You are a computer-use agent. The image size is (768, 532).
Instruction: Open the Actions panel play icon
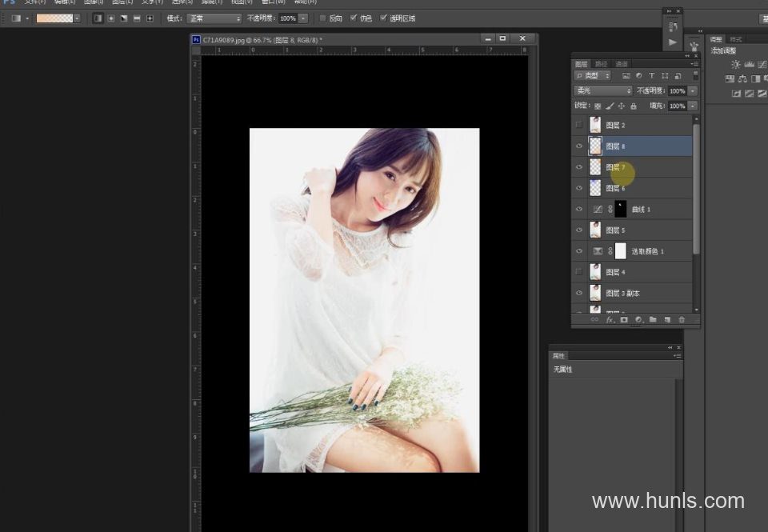673,42
